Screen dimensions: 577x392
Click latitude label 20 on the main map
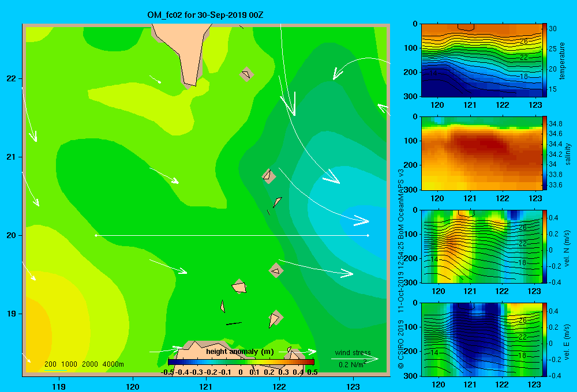click(x=11, y=235)
